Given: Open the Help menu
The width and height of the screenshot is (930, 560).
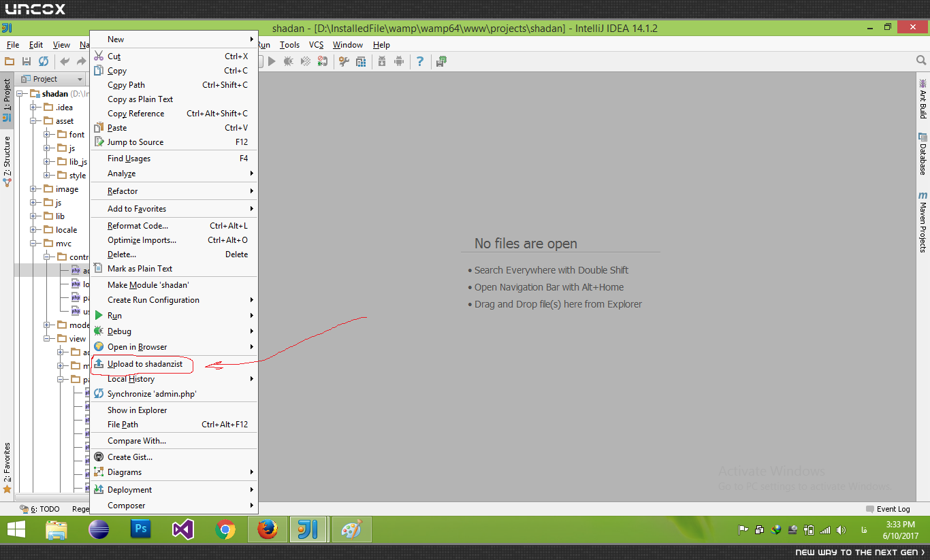Looking at the screenshot, I should click(x=381, y=45).
